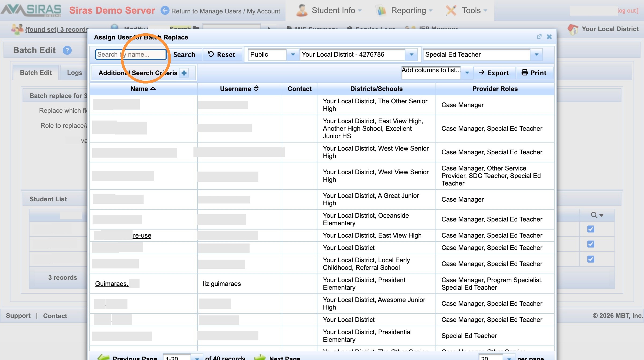Open the Your Local District - 4276786 dropdown
The image size is (644, 360).
pos(358,54)
